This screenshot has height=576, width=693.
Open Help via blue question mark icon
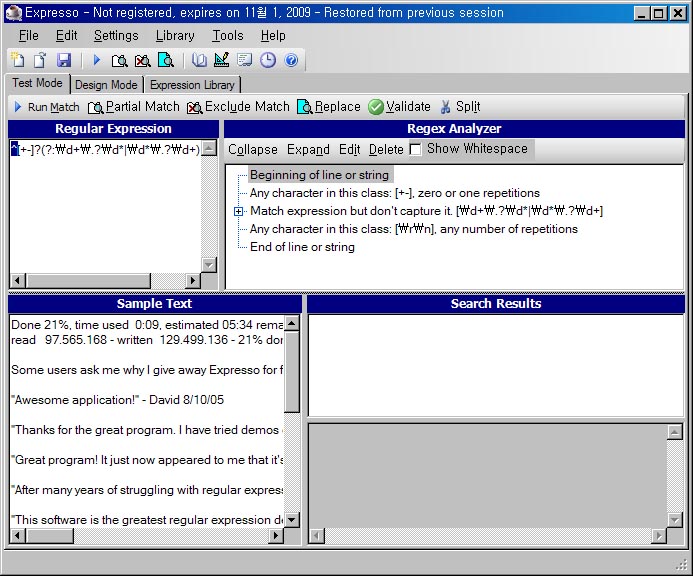(291, 61)
